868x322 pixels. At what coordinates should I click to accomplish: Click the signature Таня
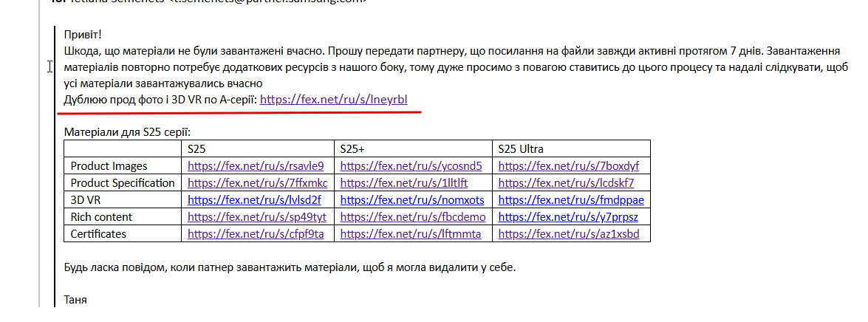75,301
